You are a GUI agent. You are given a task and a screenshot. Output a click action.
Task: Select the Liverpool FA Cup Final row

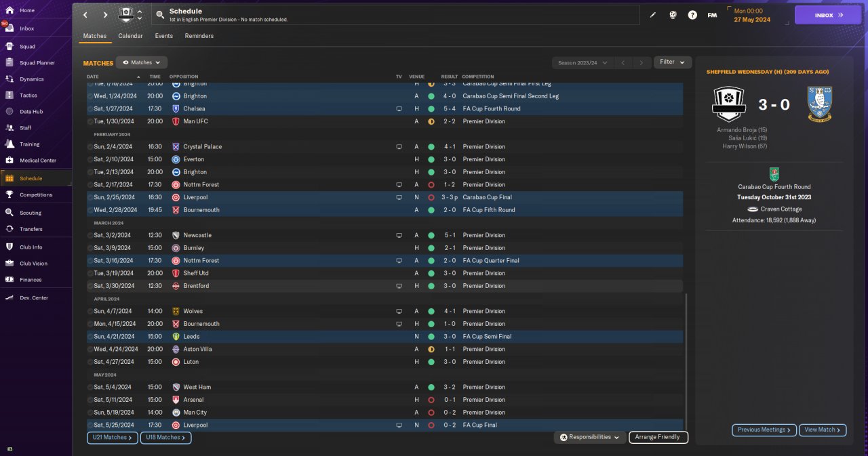384,425
